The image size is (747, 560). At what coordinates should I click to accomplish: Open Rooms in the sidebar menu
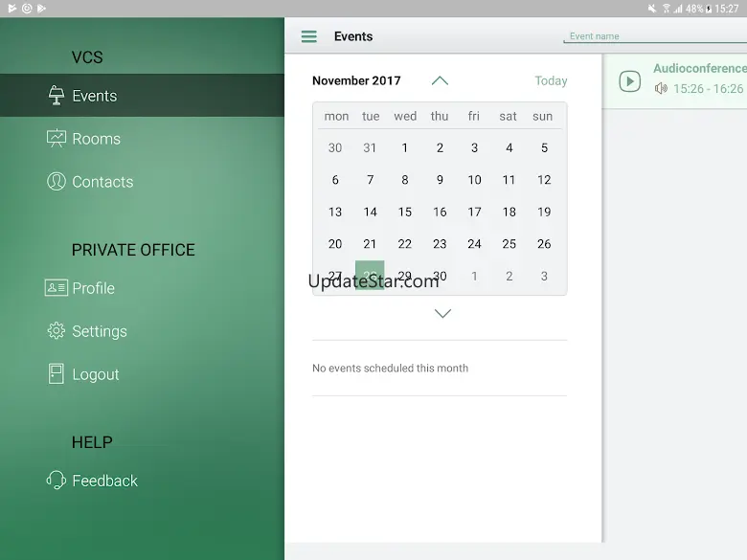(x=142, y=138)
